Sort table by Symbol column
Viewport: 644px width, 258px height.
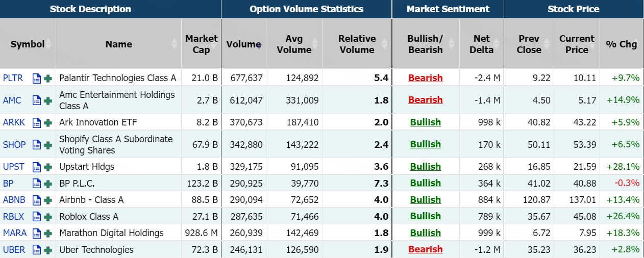[x=28, y=44]
